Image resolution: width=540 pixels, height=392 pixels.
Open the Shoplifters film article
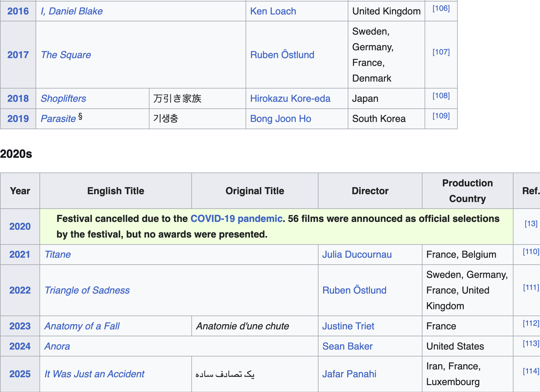point(64,98)
